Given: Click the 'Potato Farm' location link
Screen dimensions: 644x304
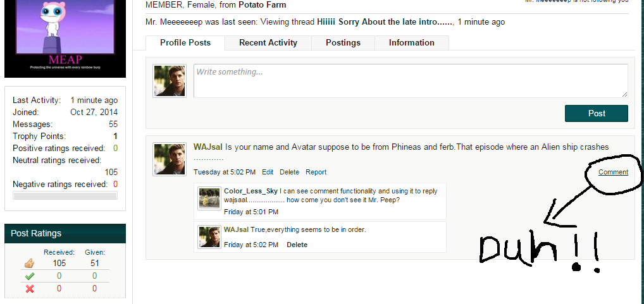Looking at the screenshot, I should click(x=263, y=5).
